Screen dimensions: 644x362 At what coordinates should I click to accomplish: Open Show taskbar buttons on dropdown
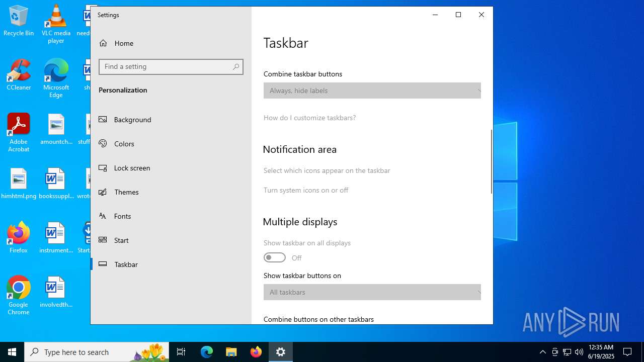[372, 292]
